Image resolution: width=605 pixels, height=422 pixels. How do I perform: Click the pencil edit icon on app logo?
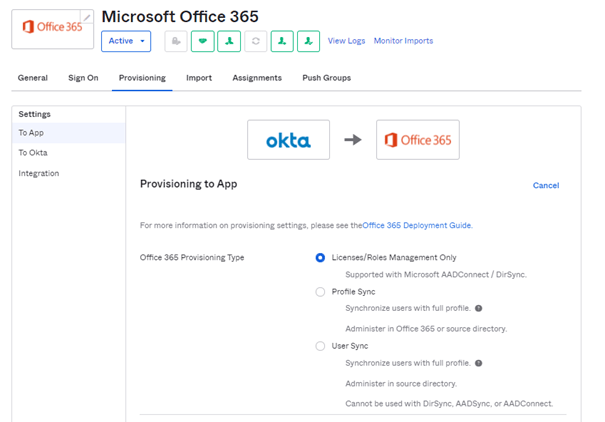click(x=87, y=17)
